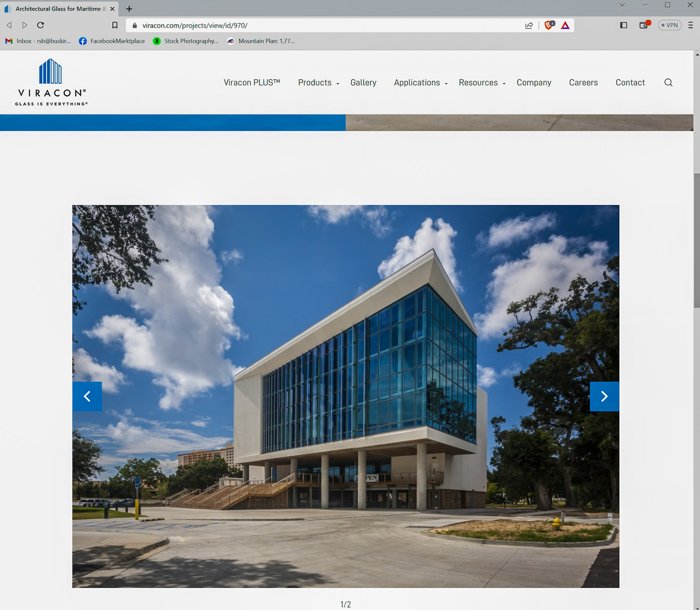
Task: Click the Brave Shields lion icon
Action: click(548, 25)
